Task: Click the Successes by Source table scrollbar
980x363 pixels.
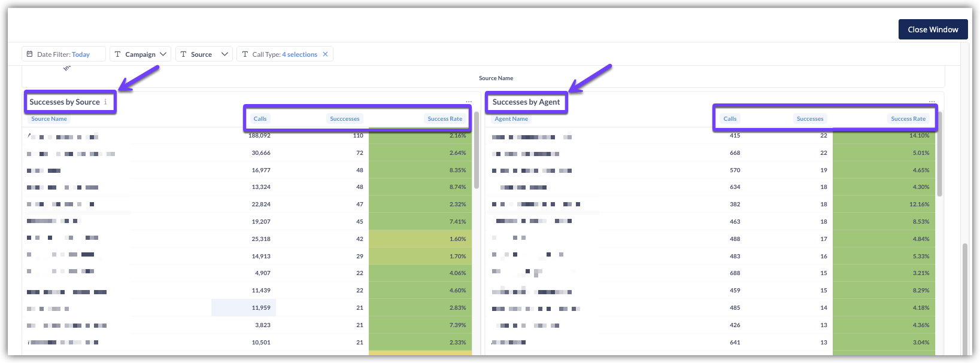Action: 477,150
